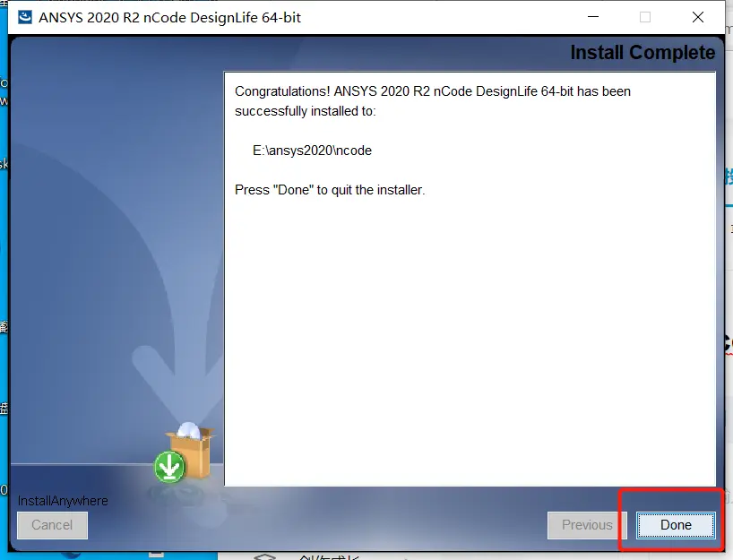Click the Install Complete heading
This screenshot has height=560, width=733.
[x=642, y=52]
